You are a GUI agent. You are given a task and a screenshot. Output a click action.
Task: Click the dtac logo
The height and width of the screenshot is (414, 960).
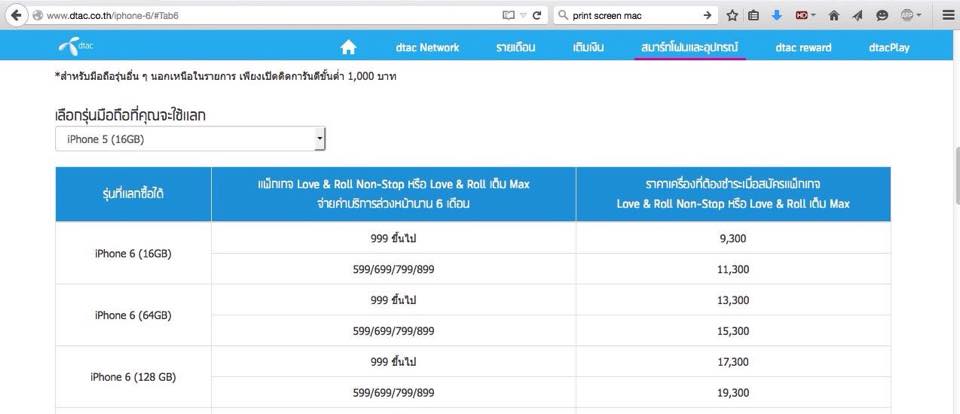pyautogui.click(x=76, y=46)
